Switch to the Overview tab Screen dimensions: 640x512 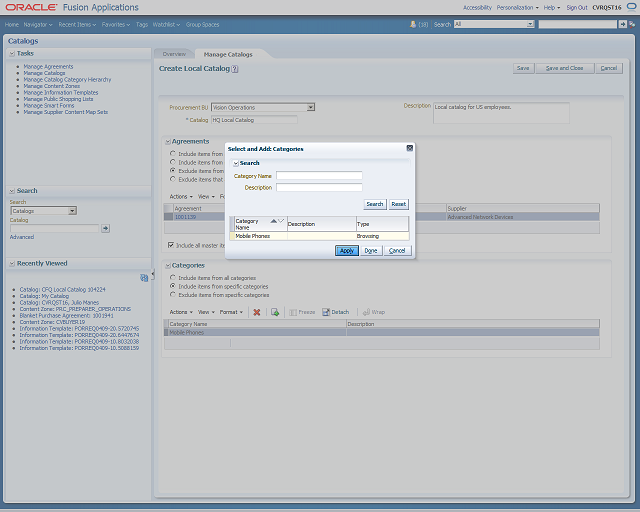174,54
